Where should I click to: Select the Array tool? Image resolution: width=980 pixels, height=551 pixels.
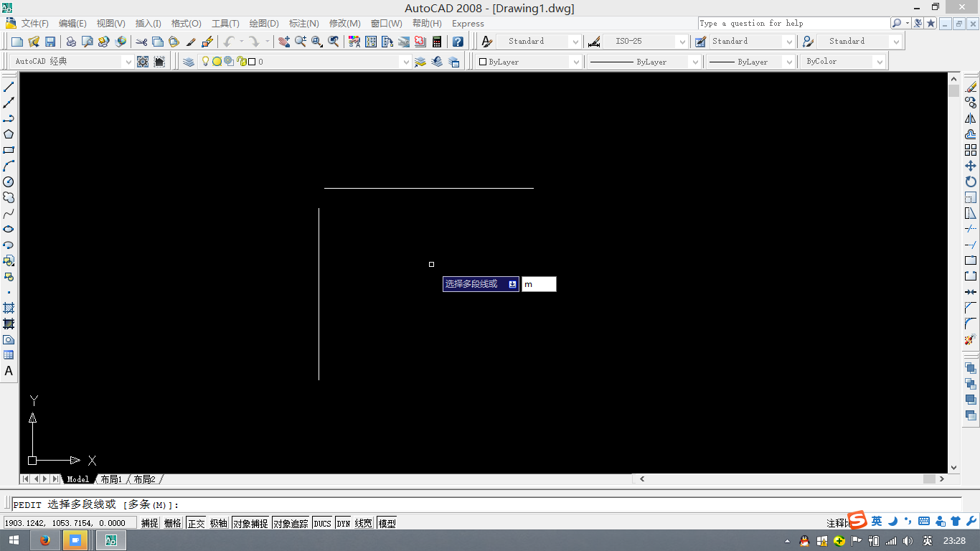971,150
